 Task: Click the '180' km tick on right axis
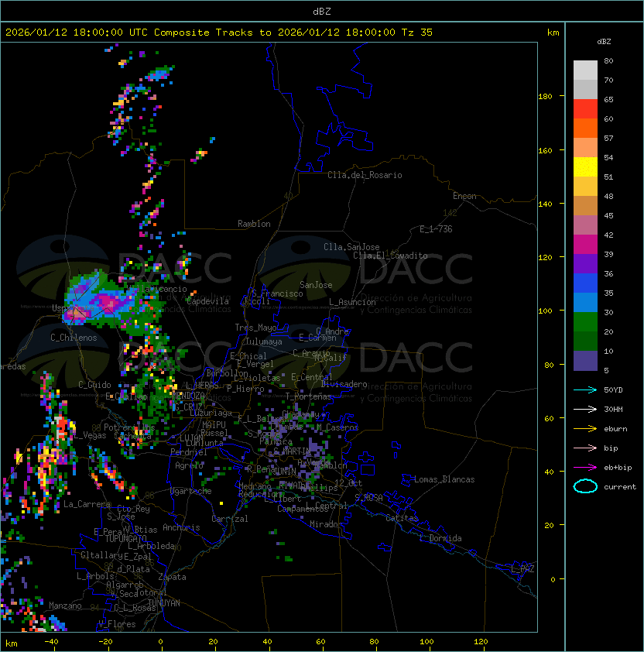tap(545, 96)
